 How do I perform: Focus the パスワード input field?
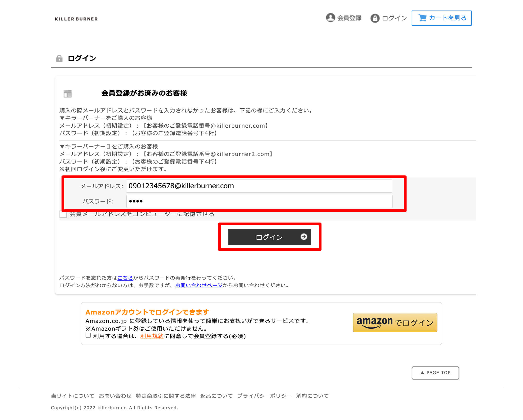click(259, 201)
